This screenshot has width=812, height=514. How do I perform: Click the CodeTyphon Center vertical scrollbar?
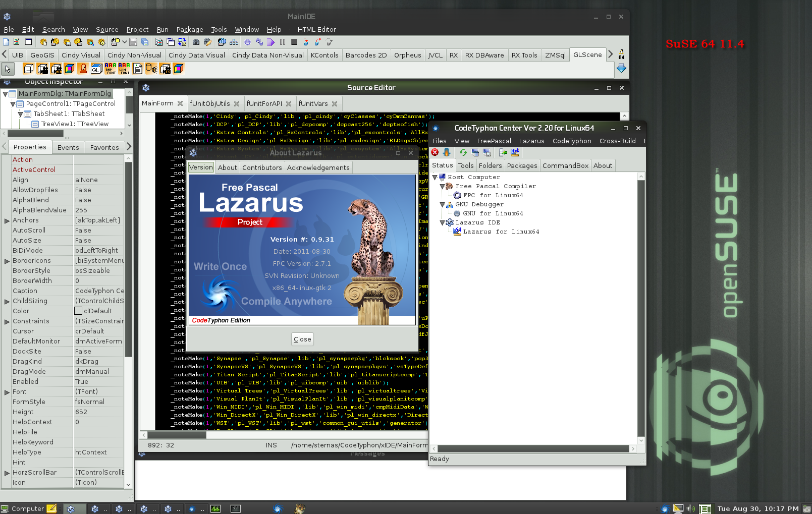(641, 308)
